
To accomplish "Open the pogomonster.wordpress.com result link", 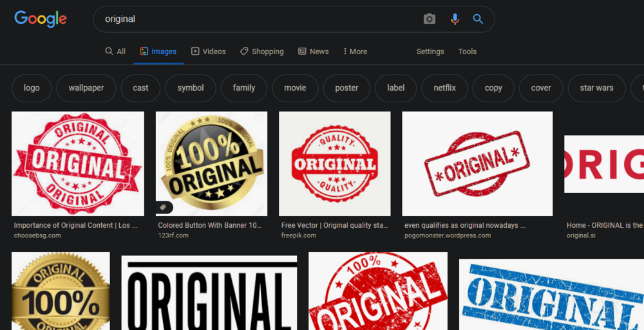I will (x=448, y=235).
